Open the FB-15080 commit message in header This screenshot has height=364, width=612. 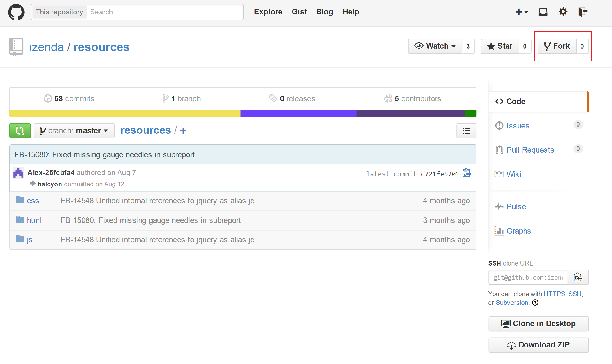click(x=105, y=155)
